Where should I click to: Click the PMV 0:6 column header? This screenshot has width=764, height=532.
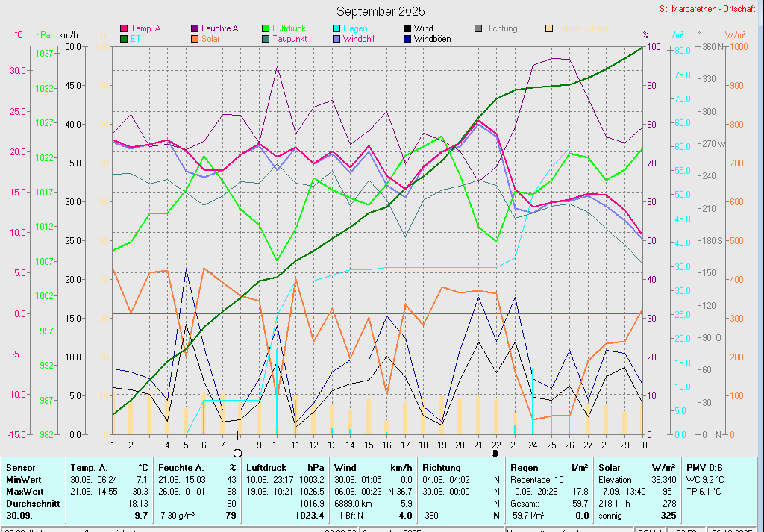tap(706, 467)
